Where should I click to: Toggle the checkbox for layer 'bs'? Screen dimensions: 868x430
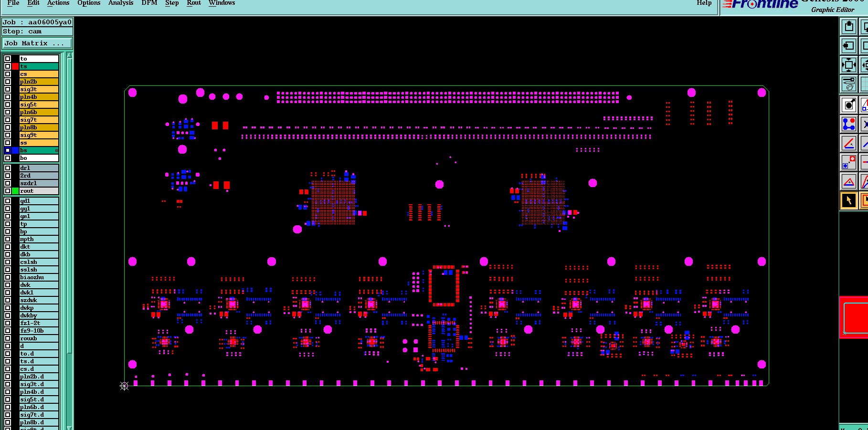[8, 150]
